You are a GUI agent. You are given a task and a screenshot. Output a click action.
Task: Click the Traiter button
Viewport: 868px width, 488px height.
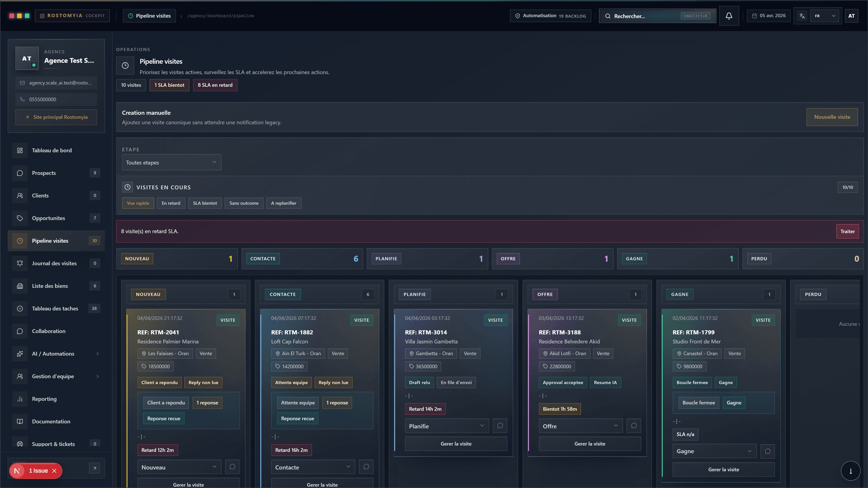pyautogui.click(x=847, y=231)
